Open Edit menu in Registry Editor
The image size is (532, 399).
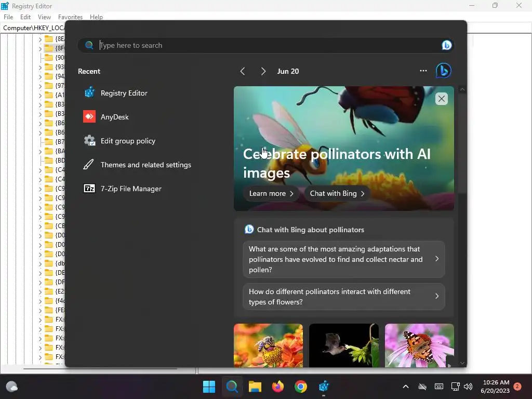(25, 17)
